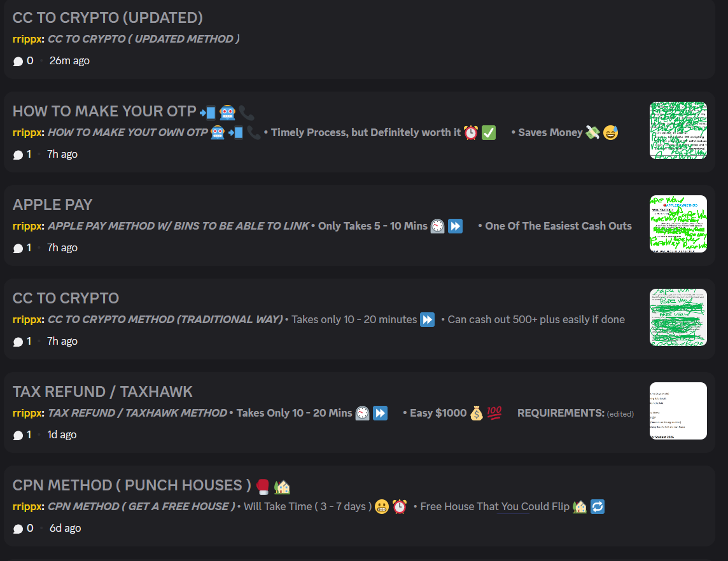Viewport: 728px width, 561px height.
Task: Click the fast-forward emoji in the APPLE PAY preview
Action: click(455, 226)
